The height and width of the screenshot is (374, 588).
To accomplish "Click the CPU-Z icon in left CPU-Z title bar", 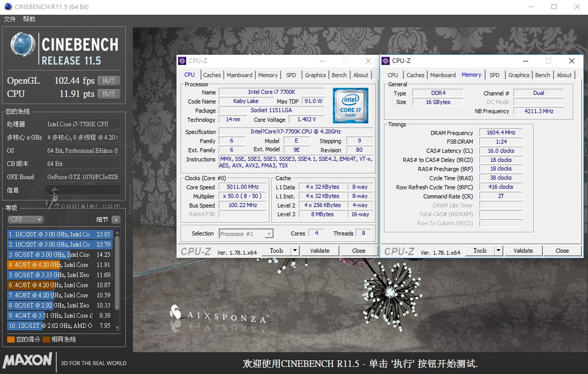I will coord(182,61).
